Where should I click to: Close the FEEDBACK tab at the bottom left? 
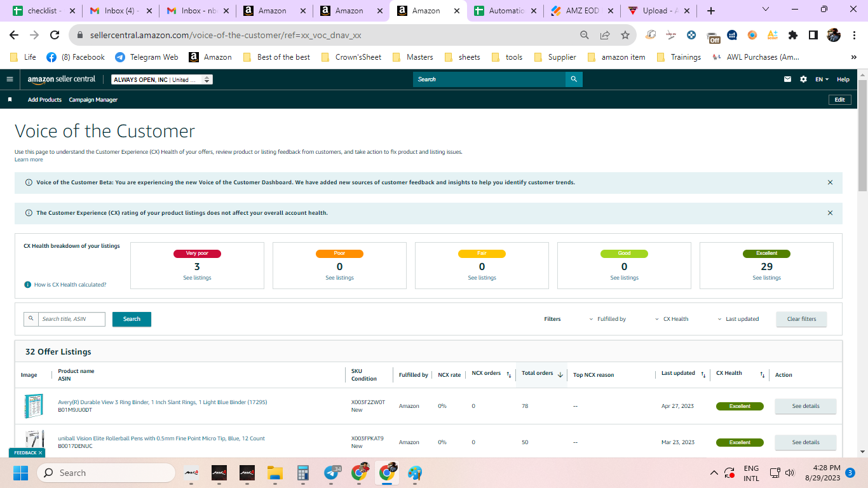(x=40, y=453)
